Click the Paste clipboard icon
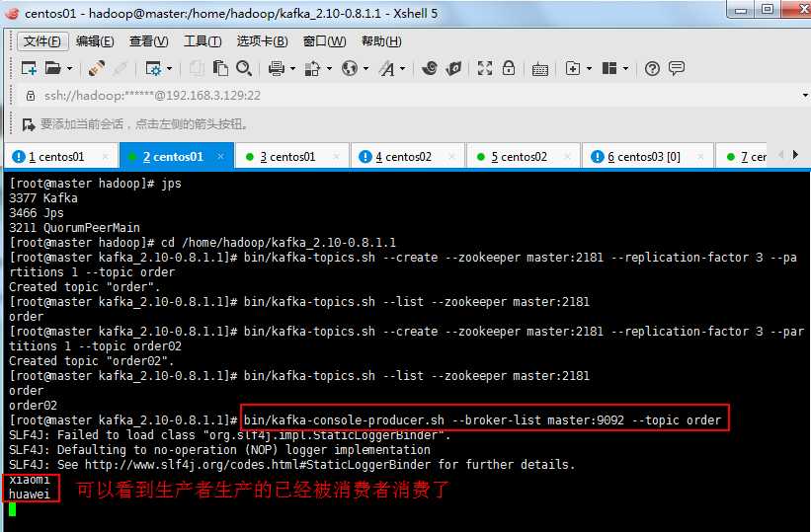Viewport: 811px width, 532px height. (220, 68)
